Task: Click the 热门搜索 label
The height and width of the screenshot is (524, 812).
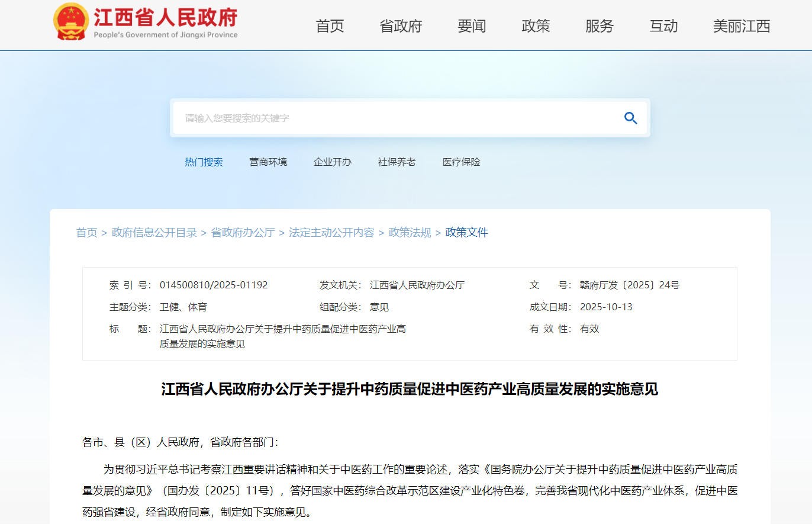Action: pyautogui.click(x=204, y=162)
